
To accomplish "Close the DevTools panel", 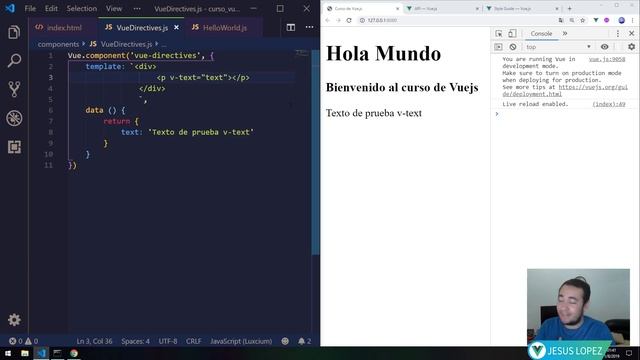I will 631,33.
